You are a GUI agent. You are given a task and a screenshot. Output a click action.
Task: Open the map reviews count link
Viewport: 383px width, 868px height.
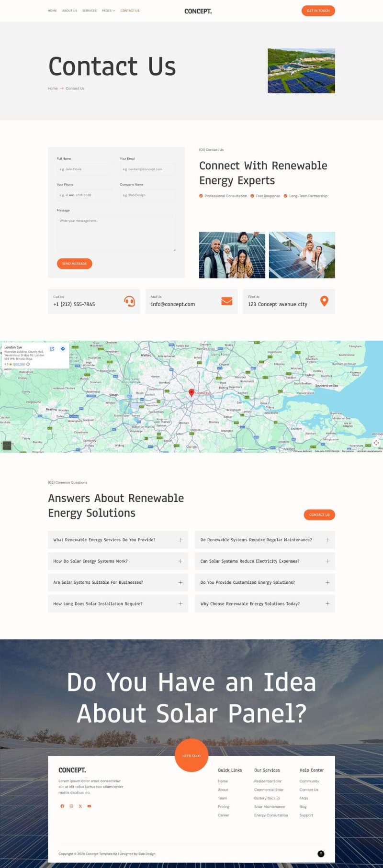[19, 364]
